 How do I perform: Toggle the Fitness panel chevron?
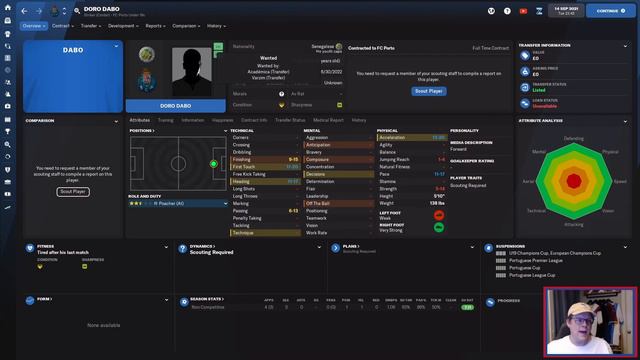(x=166, y=247)
